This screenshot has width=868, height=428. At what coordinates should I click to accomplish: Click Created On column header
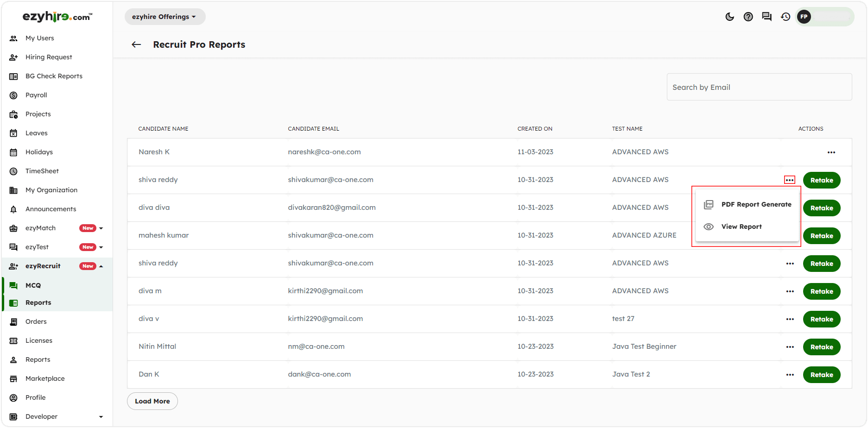[x=535, y=129]
